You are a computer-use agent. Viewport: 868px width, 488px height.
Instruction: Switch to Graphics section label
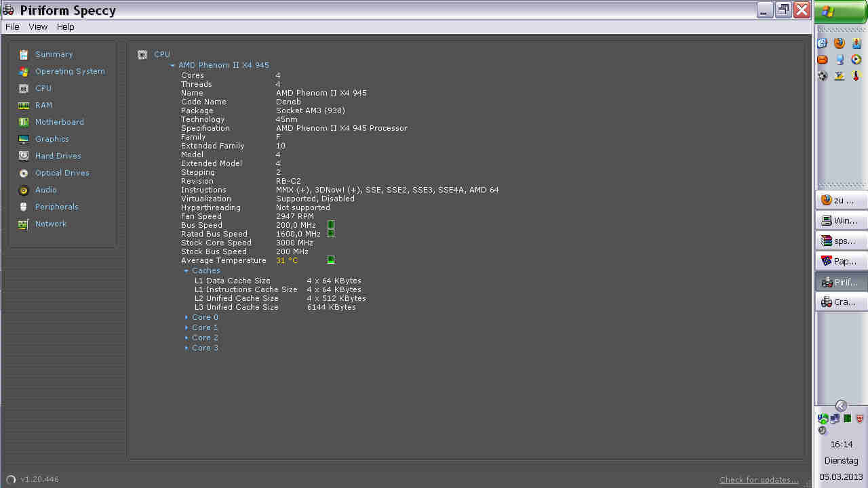click(52, 139)
